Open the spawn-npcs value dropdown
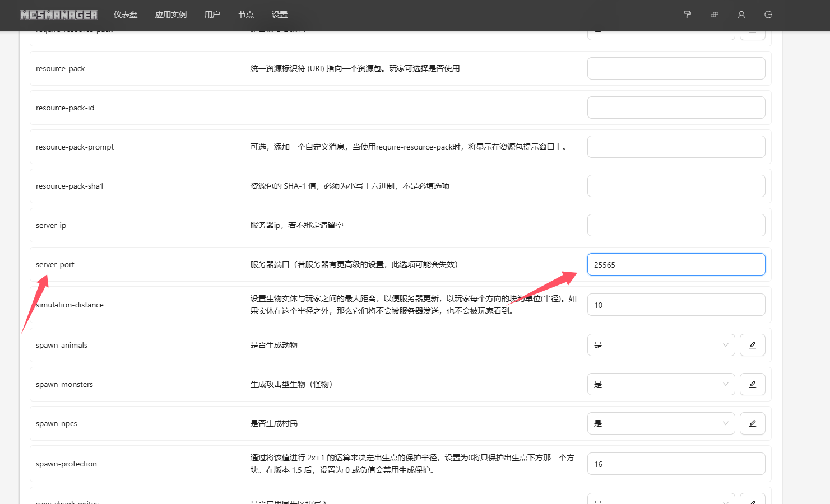The height and width of the screenshot is (504, 830). pyautogui.click(x=661, y=423)
